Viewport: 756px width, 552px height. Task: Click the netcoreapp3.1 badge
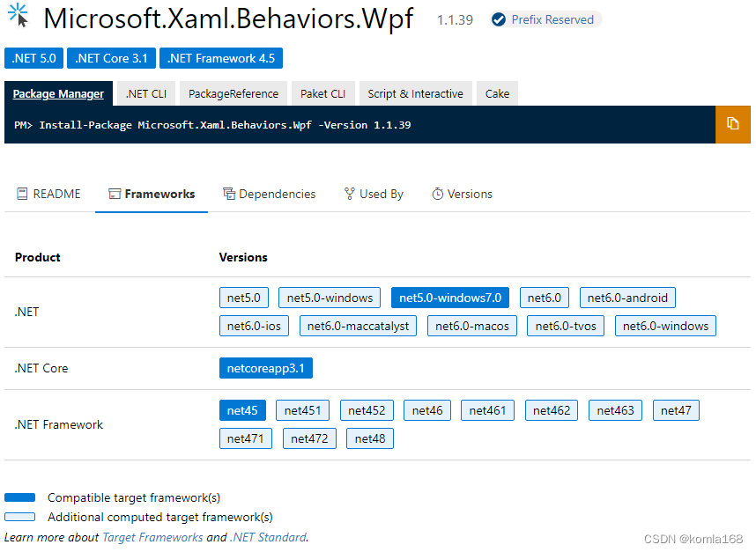coord(266,368)
